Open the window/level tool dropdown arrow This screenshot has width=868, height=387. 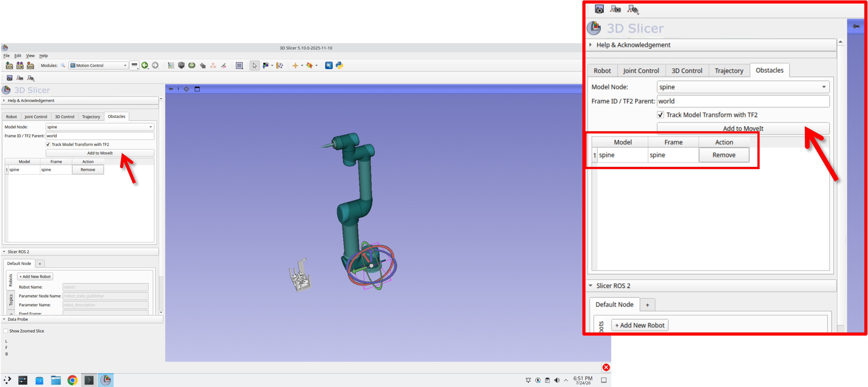pyautogui.click(x=272, y=65)
